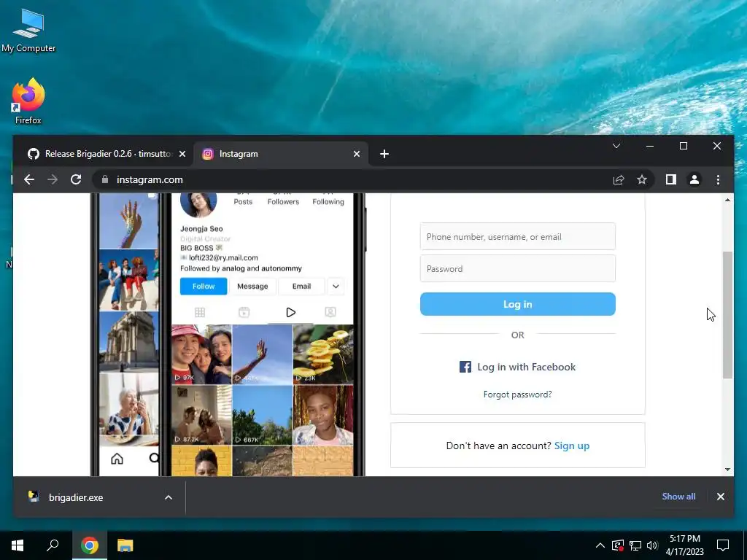
Task: Go back using the browser back arrow
Action: tap(29, 179)
